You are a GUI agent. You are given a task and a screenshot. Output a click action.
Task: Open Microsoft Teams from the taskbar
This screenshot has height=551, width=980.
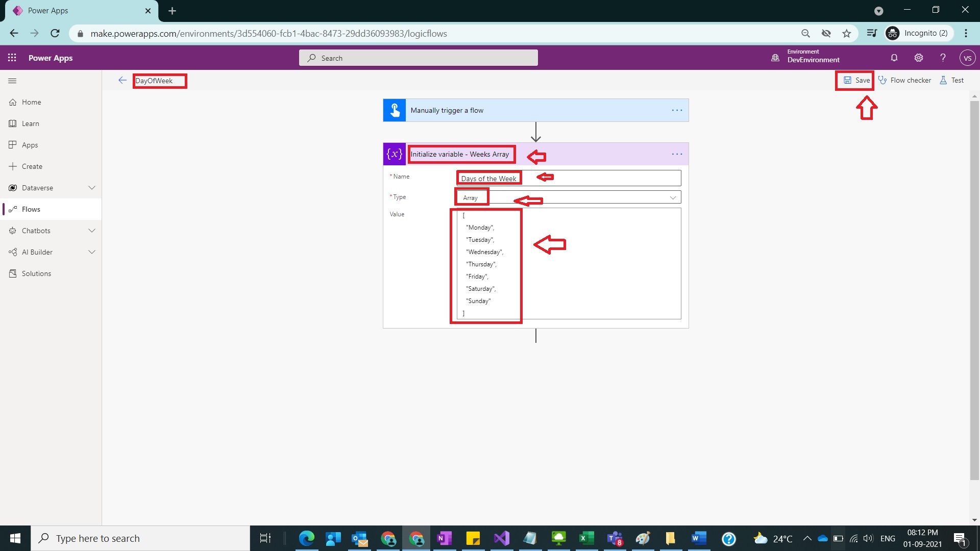tap(615, 538)
